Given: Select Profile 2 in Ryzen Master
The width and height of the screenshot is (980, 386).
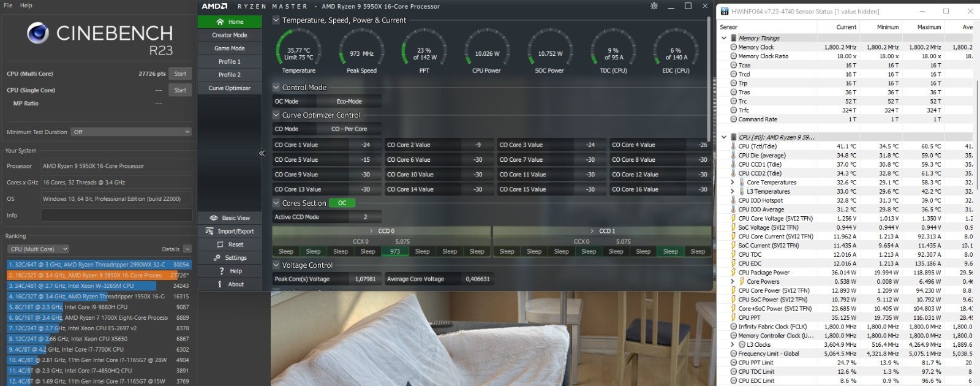Looking at the screenshot, I should coord(230,75).
